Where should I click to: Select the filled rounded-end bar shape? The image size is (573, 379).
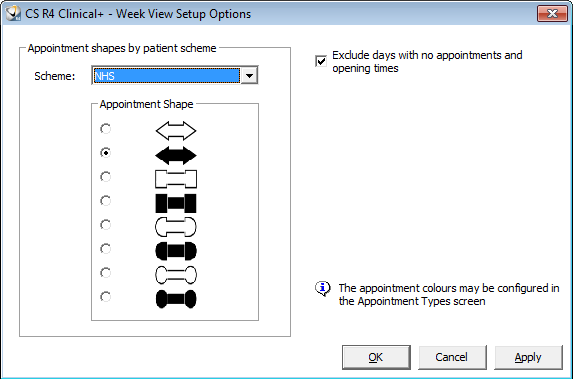coord(176,251)
